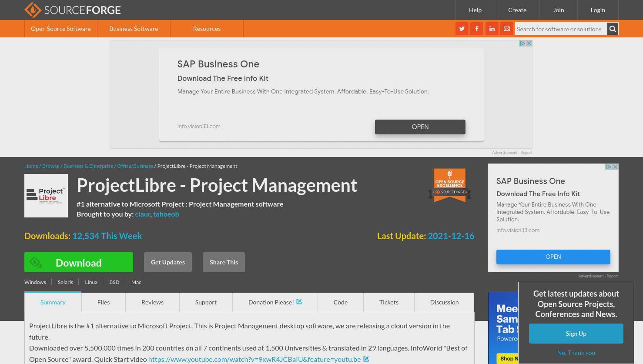Switch to Tickets tab
643x364 pixels.
[389, 302]
